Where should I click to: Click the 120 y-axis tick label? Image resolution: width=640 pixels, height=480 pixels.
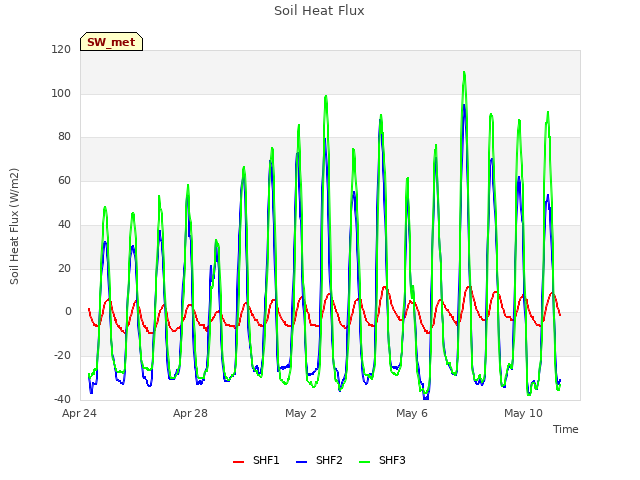(x=61, y=49)
